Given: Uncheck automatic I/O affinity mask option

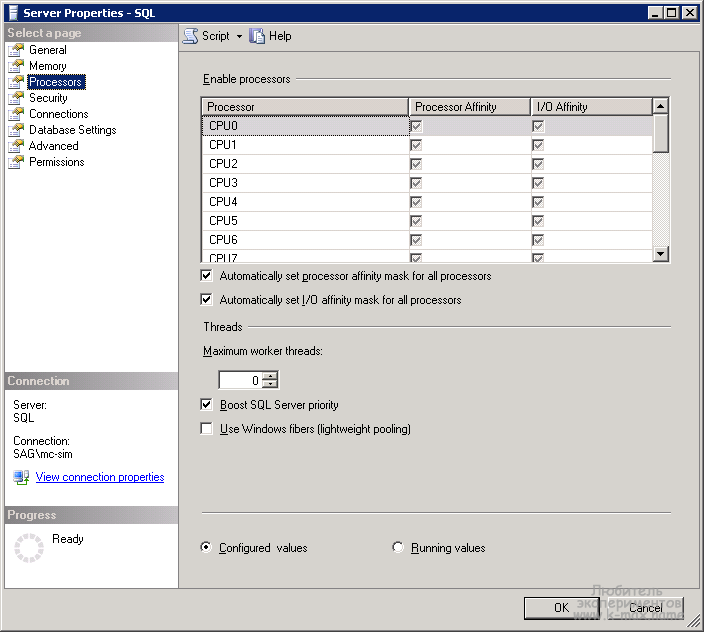Looking at the screenshot, I should coord(207,299).
